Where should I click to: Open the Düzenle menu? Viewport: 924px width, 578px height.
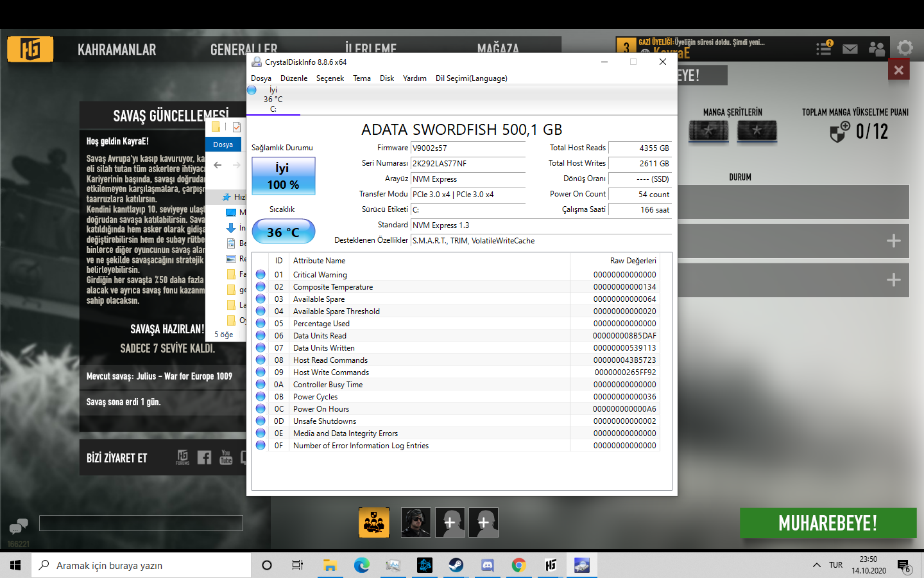click(294, 78)
